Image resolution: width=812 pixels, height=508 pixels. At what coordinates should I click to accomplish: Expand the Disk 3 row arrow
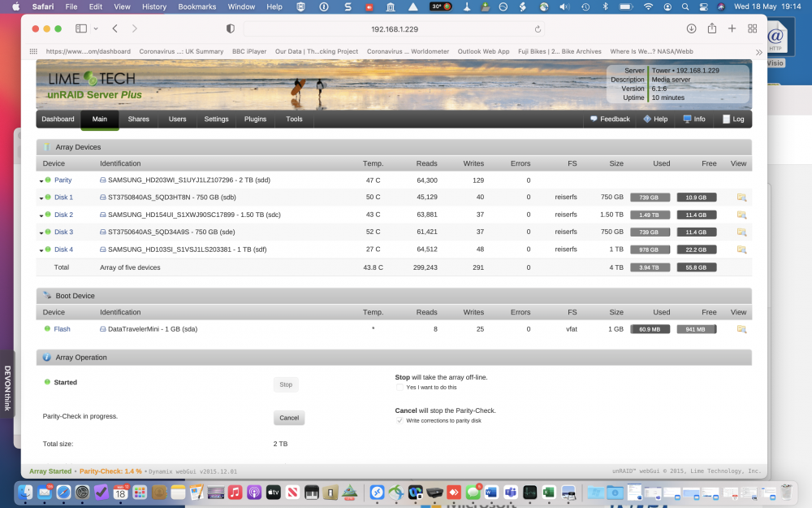(x=41, y=232)
